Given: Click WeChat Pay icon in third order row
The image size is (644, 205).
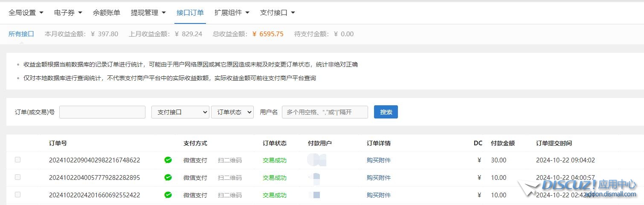Looking at the screenshot, I should click(168, 195).
